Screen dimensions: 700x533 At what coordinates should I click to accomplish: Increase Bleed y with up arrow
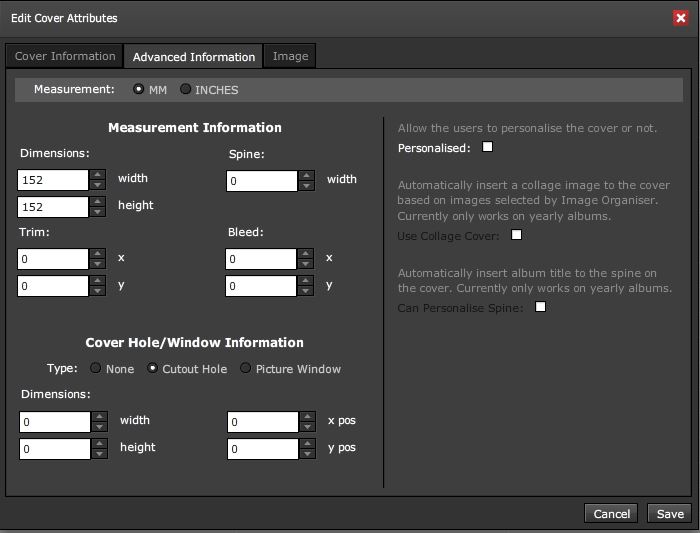pyautogui.click(x=305, y=280)
